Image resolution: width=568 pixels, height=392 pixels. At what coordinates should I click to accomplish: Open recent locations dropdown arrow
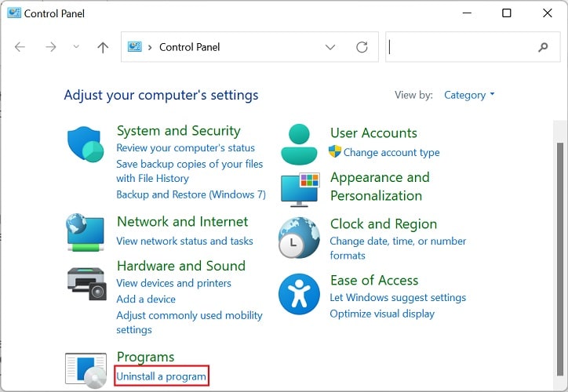click(x=76, y=47)
